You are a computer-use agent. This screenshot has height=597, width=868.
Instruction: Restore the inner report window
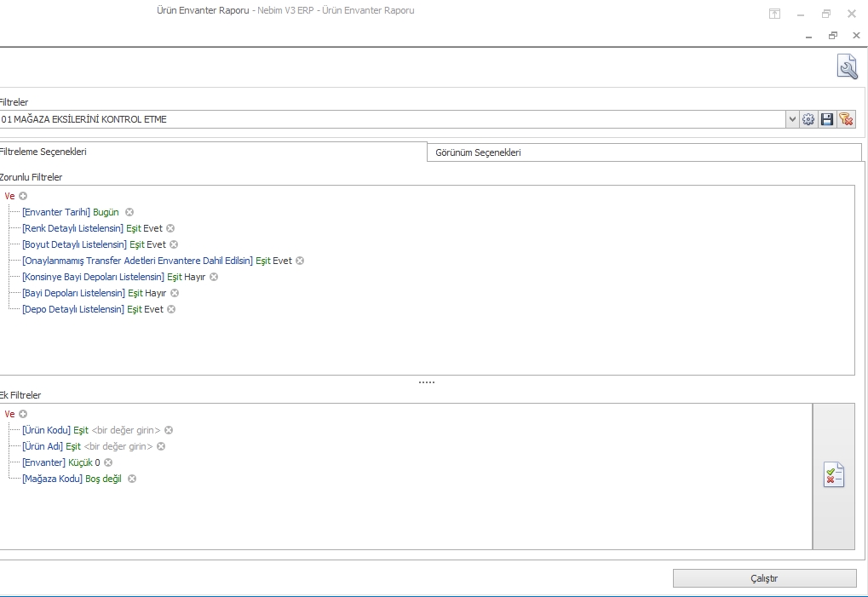(832, 36)
